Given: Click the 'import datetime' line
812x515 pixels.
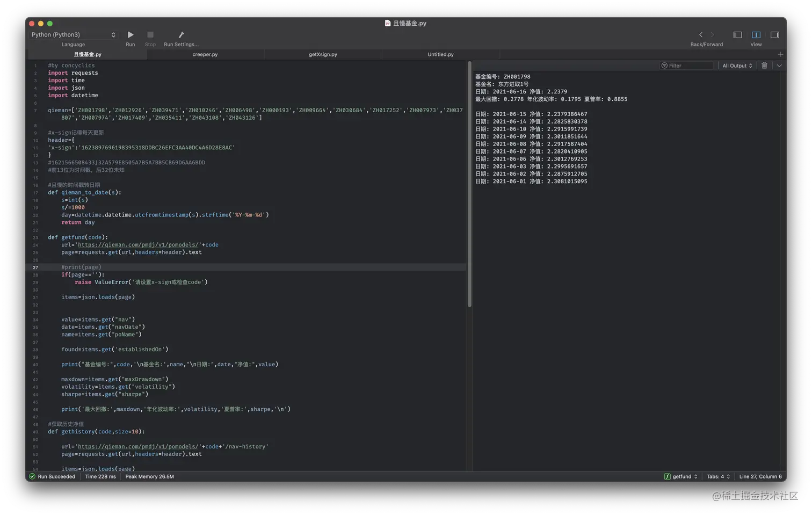Looking at the screenshot, I should (73, 96).
